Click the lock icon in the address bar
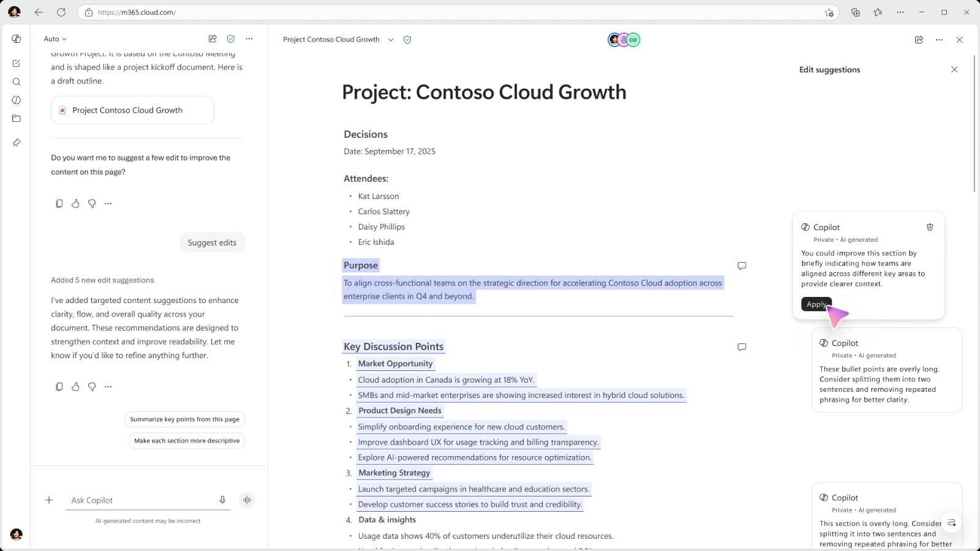 (89, 12)
